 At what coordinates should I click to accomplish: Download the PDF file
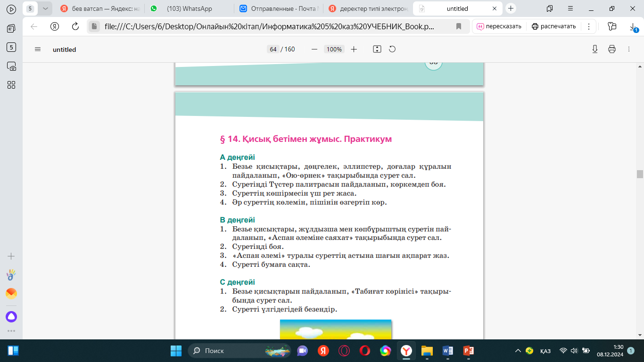[595, 49]
